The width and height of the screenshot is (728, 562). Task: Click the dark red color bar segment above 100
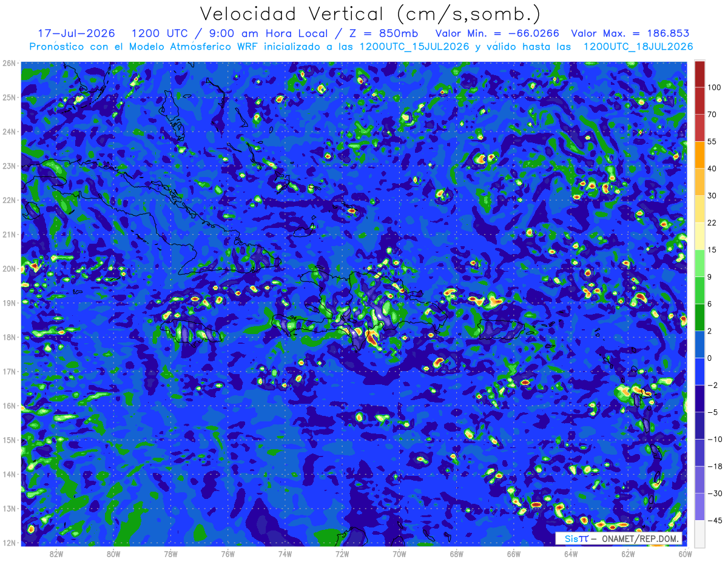pyautogui.click(x=699, y=74)
